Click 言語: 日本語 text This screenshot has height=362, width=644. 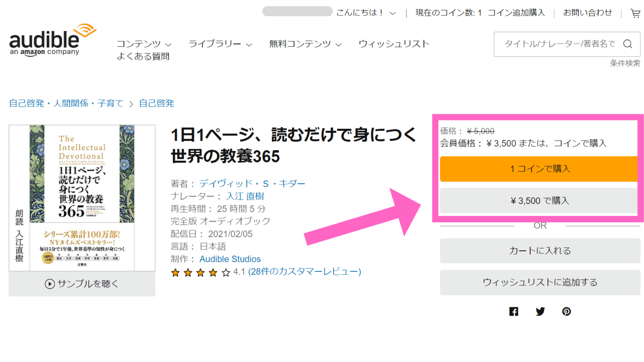tap(198, 246)
